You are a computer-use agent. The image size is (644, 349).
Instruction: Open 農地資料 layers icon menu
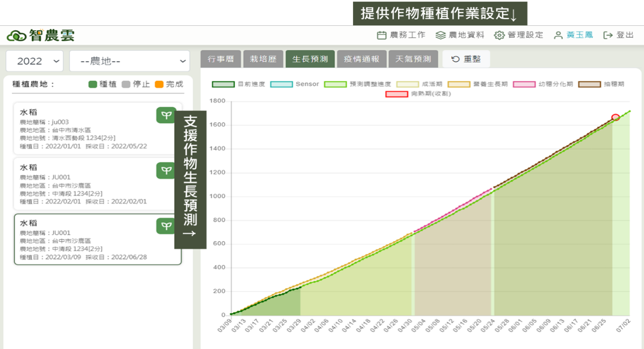click(440, 35)
